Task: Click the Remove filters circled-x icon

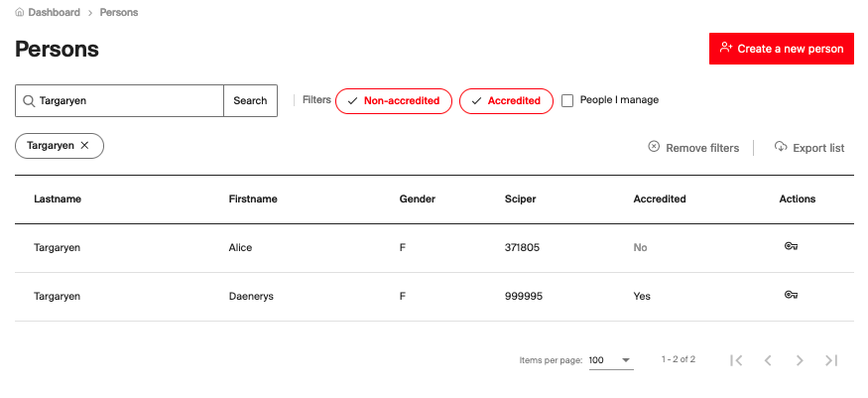Action: pyautogui.click(x=654, y=147)
